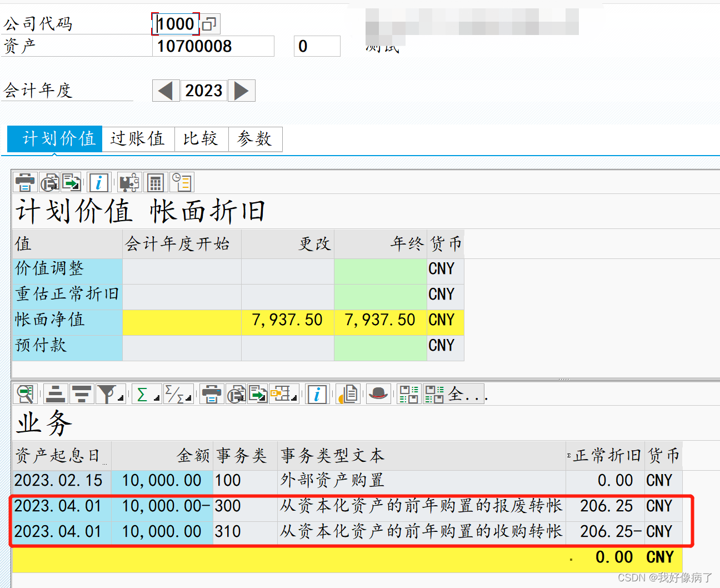The width and height of the screenshot is (720, 588).
Task: Click the 外部资产购置 transaction text
Action: [x=332, y=480]
